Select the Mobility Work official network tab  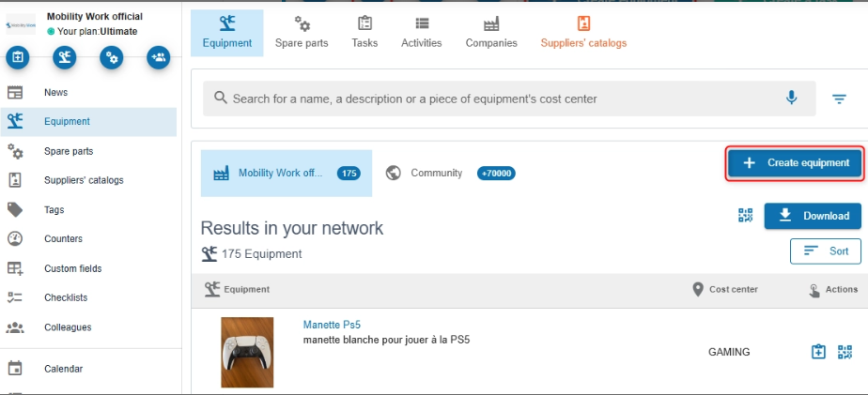click(286, 174)
